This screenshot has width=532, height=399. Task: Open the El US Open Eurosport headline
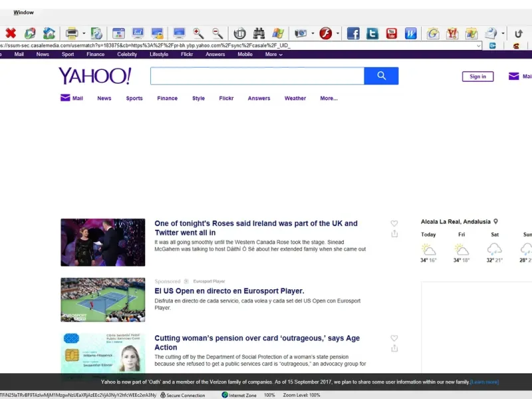(229, 291)
